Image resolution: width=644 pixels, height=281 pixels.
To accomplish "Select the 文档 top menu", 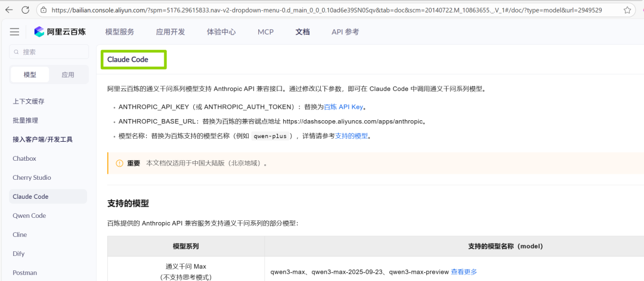I will 303,32.
